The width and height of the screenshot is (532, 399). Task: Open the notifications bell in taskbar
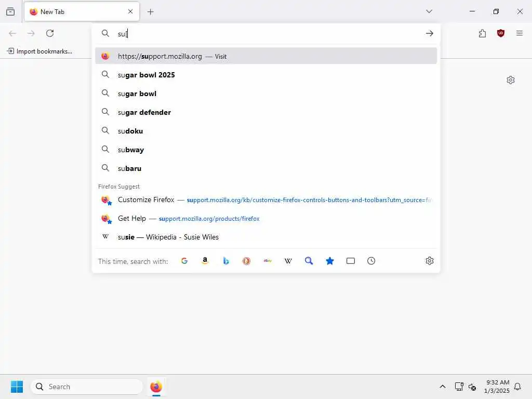(x=518, y=387)
